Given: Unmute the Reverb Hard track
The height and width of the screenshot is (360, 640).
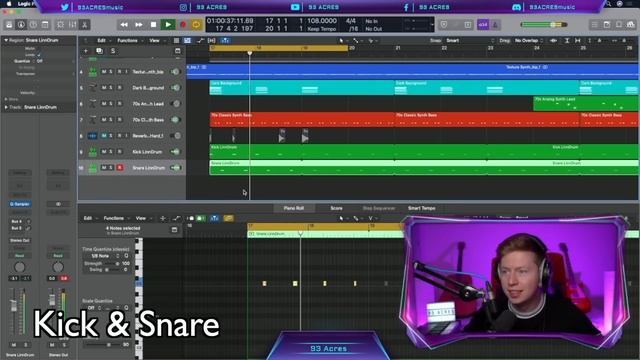Looking at the screenshot, I should (x=104, y=136).
